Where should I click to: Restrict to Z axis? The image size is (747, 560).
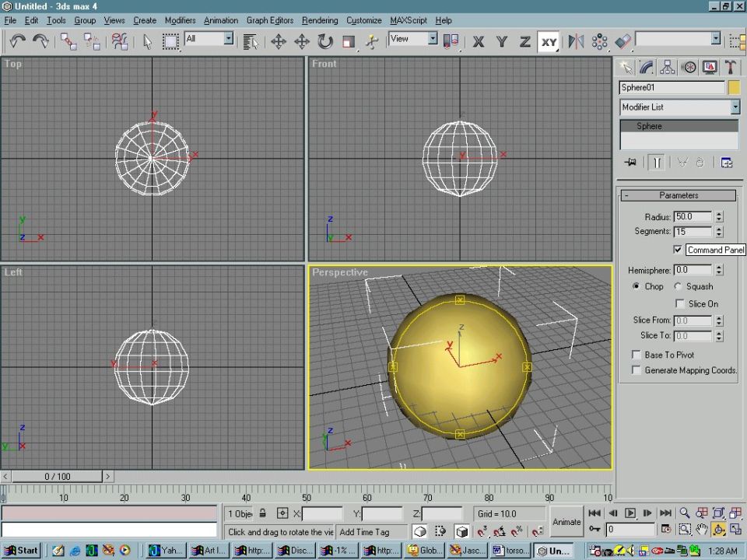(525, 42)
